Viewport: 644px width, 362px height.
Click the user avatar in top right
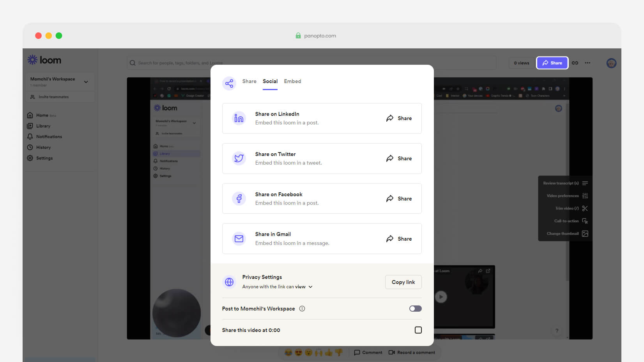(x=611, y=63)
